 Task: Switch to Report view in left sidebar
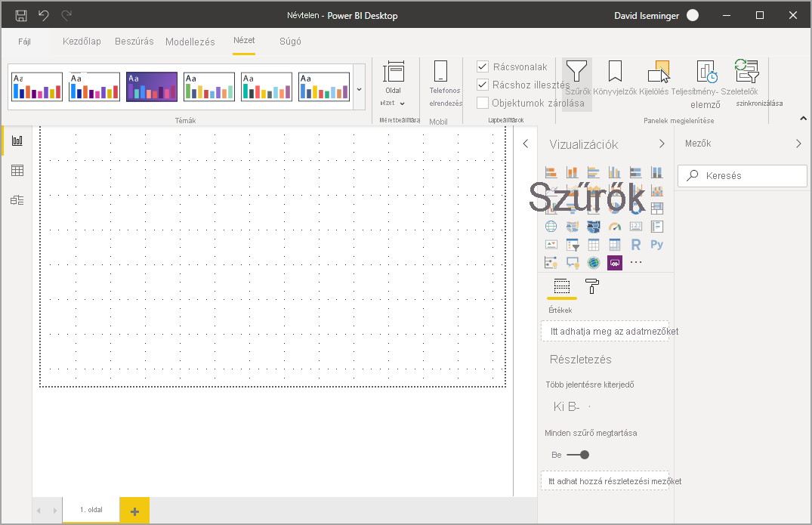17,141
